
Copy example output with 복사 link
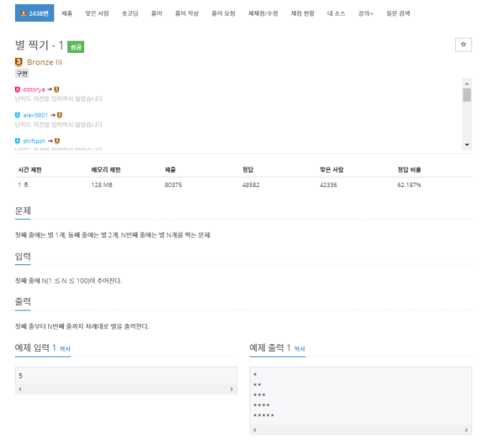pyautogui.click(x=300, y=348)
